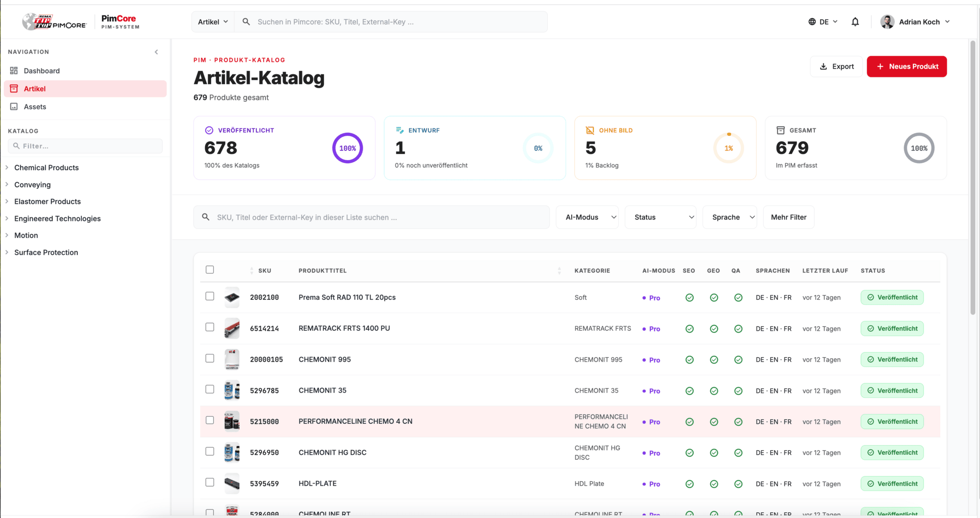Focus the list search field for SKU

(371, 217)
